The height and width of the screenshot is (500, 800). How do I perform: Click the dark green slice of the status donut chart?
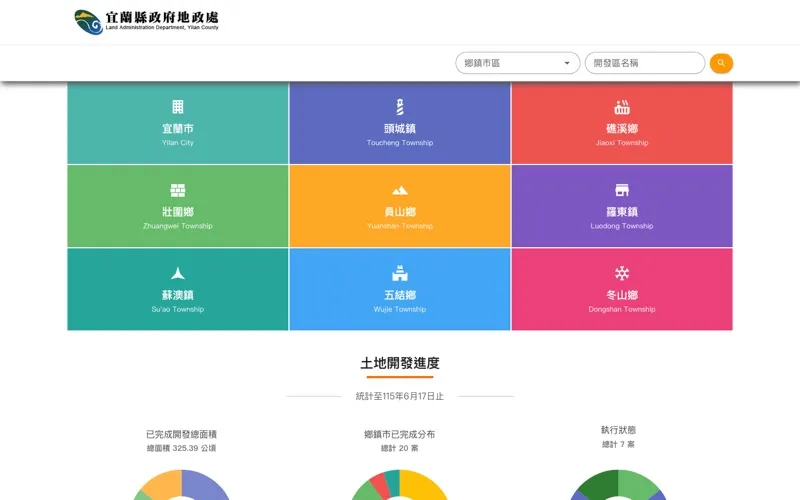[x=599, y=484]
